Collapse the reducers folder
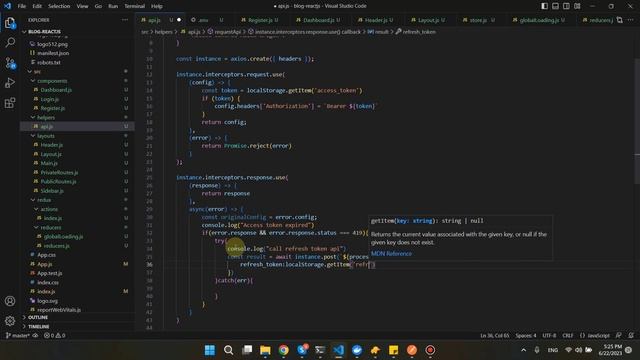This screenshot has width=640, height=360. pos(78,227)
